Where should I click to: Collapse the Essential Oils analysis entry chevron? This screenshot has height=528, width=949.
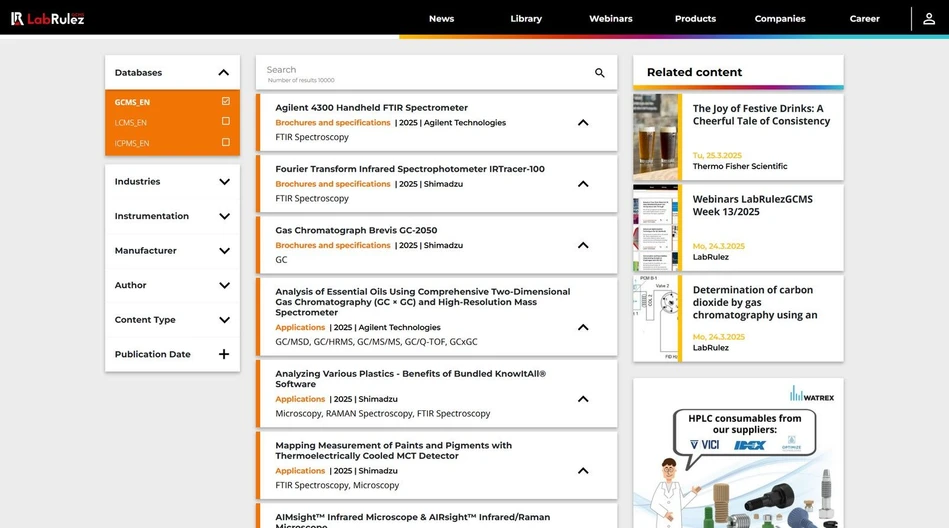[x=583, y=327]
